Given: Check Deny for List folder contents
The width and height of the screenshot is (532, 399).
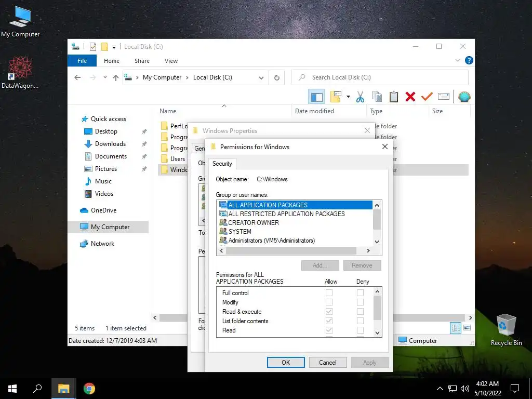Looking at the screenshot, I should click(360, 321).
